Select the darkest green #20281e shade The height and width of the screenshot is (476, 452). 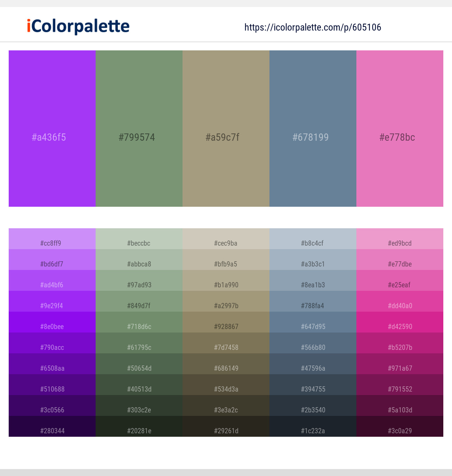click(x=139, y=426)
